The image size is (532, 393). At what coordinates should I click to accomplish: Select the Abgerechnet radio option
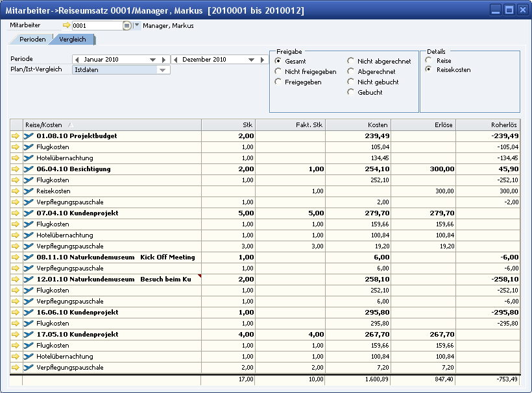(x=352, y=71)
